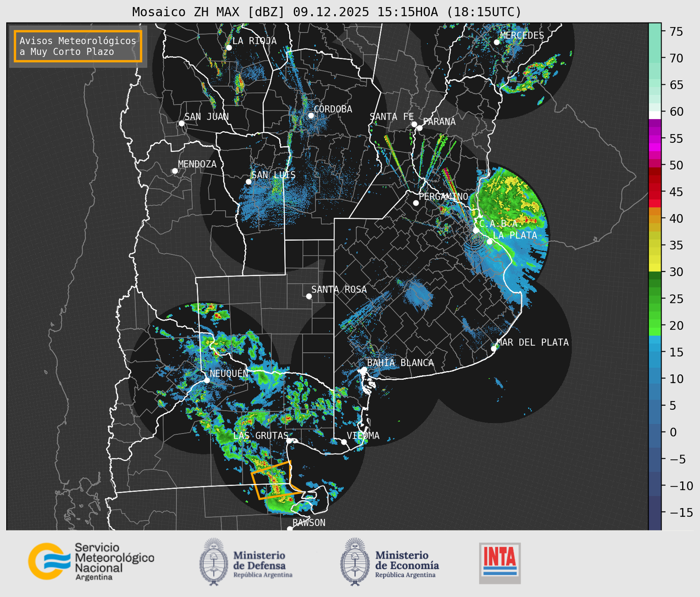The height and width of the screenshot is (597, 700).
Task: Click the dark blue −10 dBZ color band
Action: (655, 486)
